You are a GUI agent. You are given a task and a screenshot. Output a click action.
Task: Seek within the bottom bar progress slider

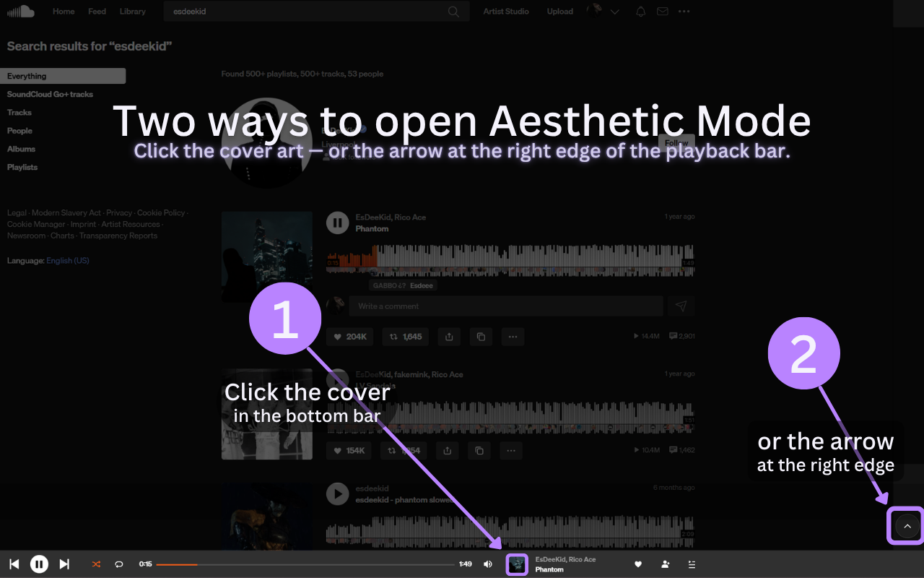(x=305, y=564)
